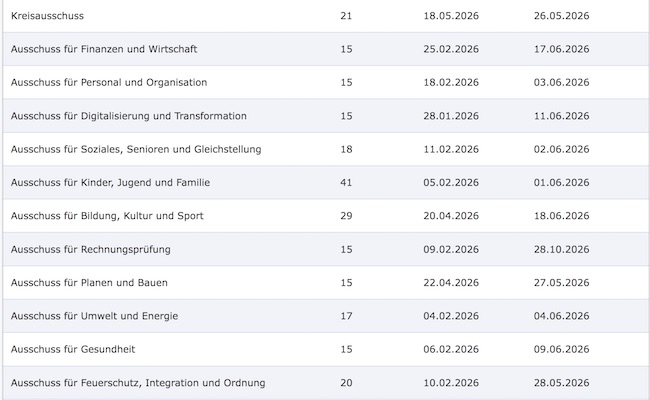The height and width of the screenshot is (400, 650).
Task: Open Ausschuss für Digitalisierung und Transformation
Action: coord(129,116)
